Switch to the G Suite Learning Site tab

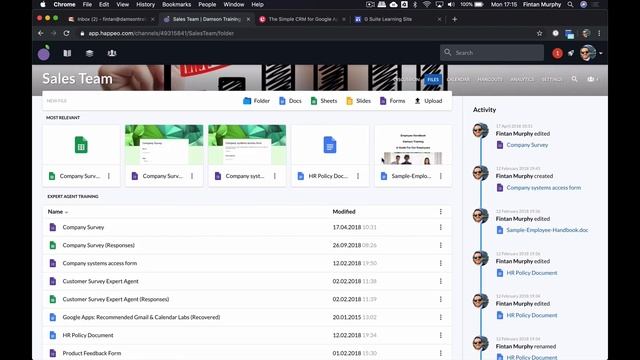tap(398, 19)
